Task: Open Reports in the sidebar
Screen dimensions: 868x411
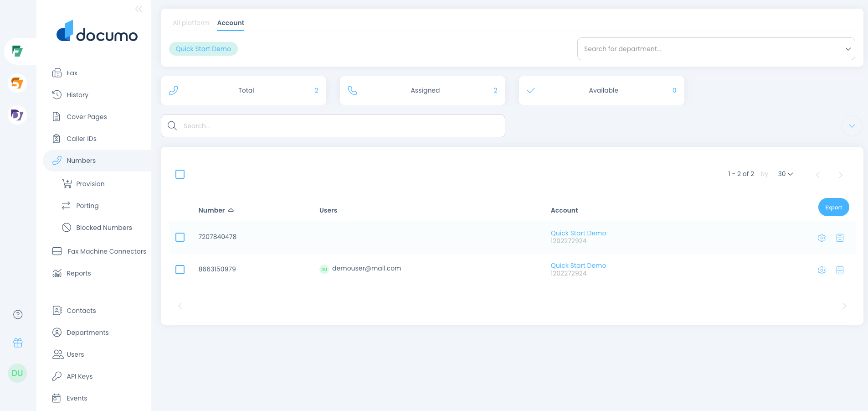Action: pos(78,273)
